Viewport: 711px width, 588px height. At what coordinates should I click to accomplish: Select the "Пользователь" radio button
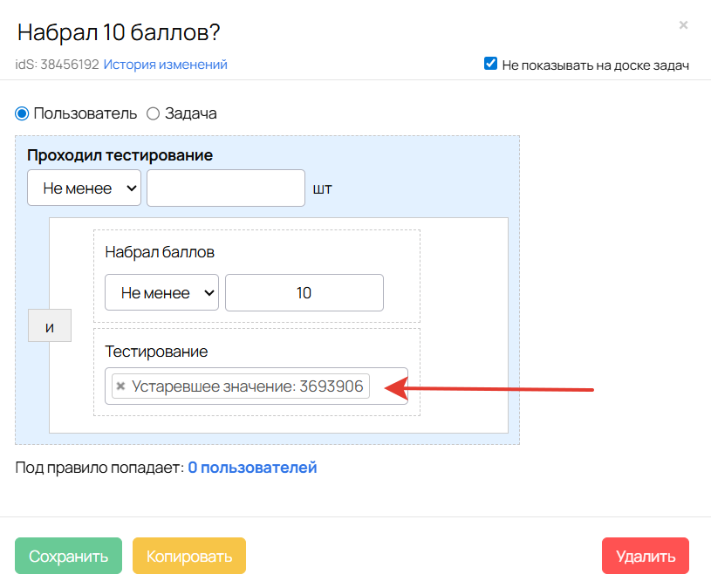point(22,113)
